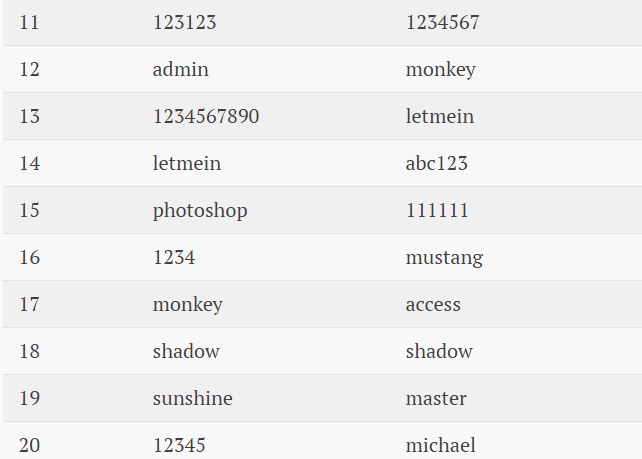Select 'admin' in row 12
Image resolution: width=642 pixels, height=459 pixels.
pos(181,69)
